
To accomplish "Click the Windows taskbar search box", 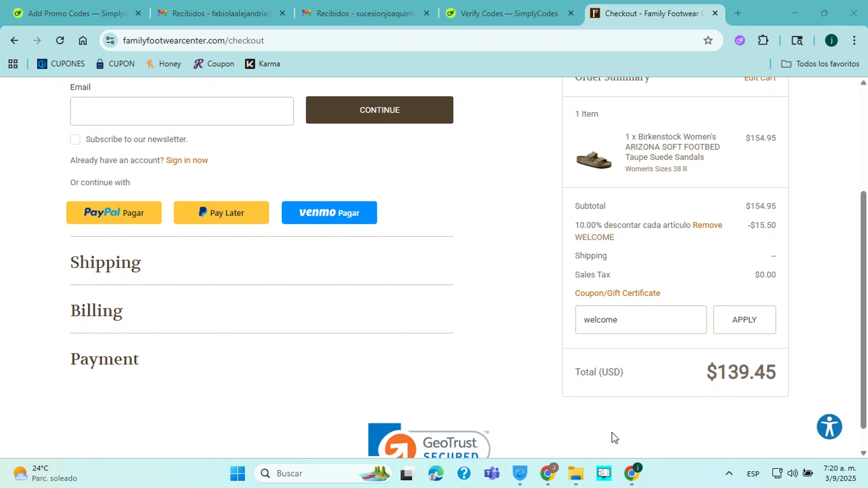I will point(323,474).
